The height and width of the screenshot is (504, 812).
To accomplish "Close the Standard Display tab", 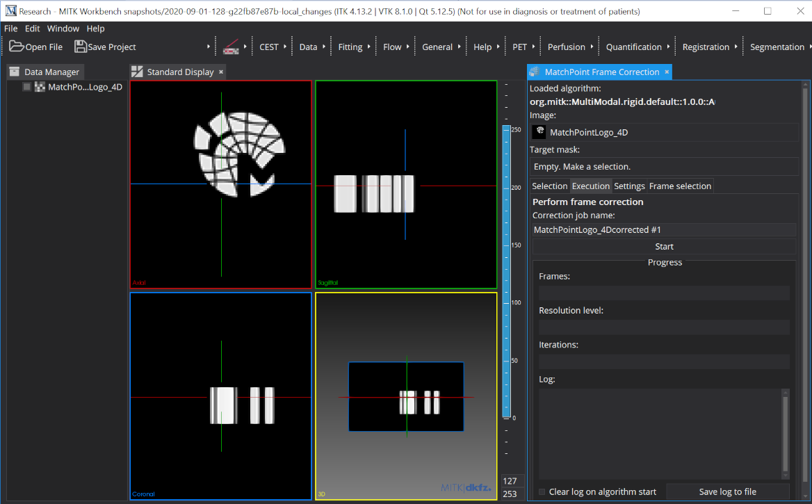I will pos(221,72).
